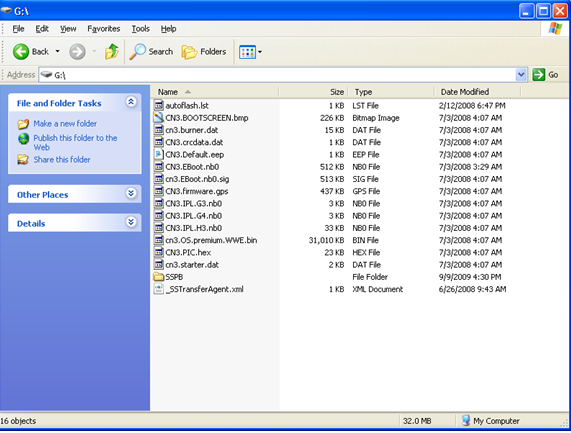Click 'My Computer' in the status bar
This screenshot has height=433, width=571.
click(496, 421)
